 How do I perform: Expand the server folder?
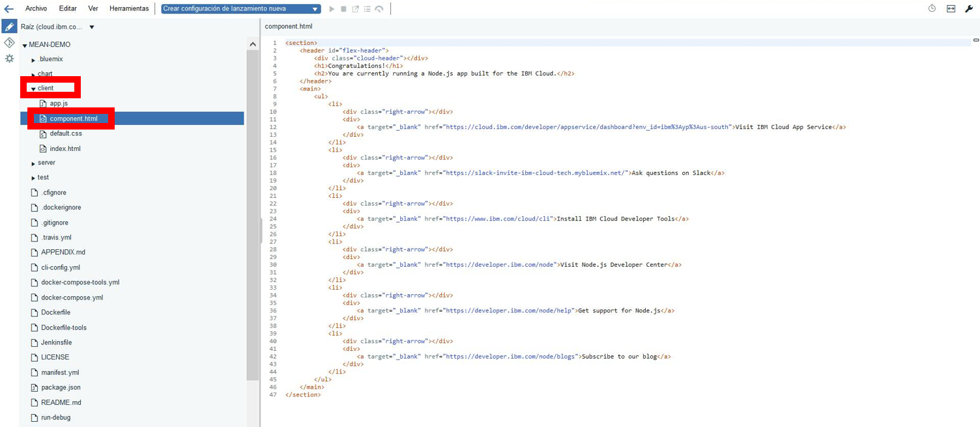click(32, 163)
